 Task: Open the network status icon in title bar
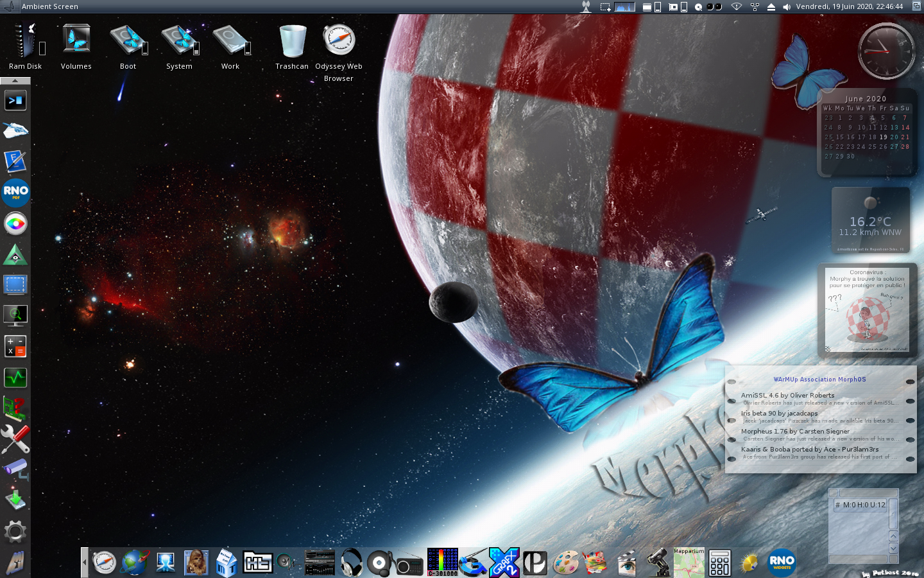pos(755,7)
